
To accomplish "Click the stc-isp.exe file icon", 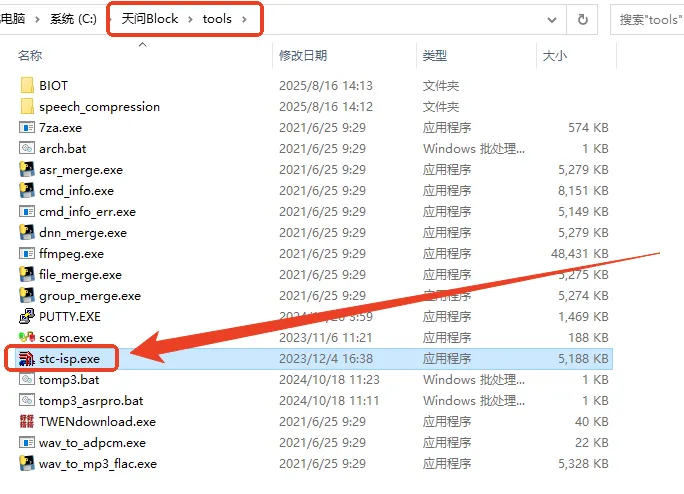I will click(27, 359).
